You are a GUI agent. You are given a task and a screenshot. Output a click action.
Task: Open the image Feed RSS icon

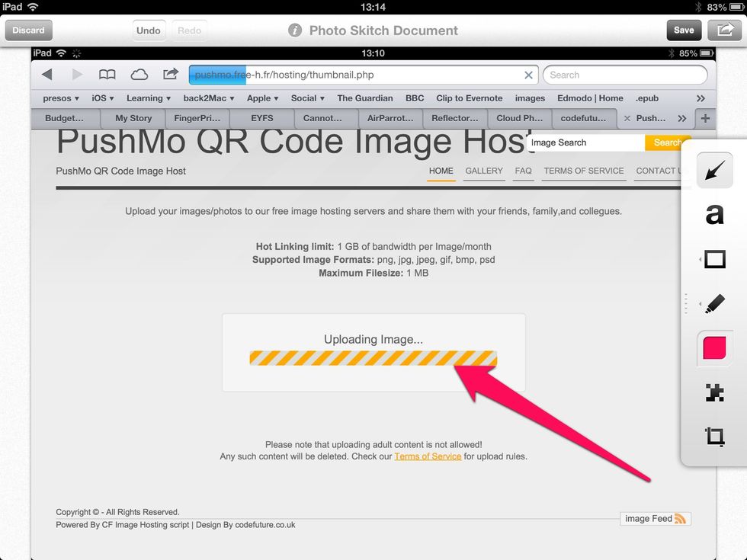[x=680, y=519]
